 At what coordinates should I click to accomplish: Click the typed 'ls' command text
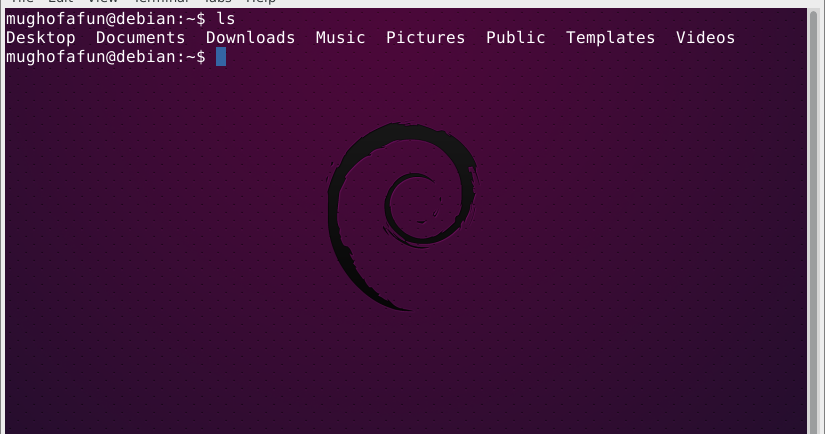[x=226, y=19]
